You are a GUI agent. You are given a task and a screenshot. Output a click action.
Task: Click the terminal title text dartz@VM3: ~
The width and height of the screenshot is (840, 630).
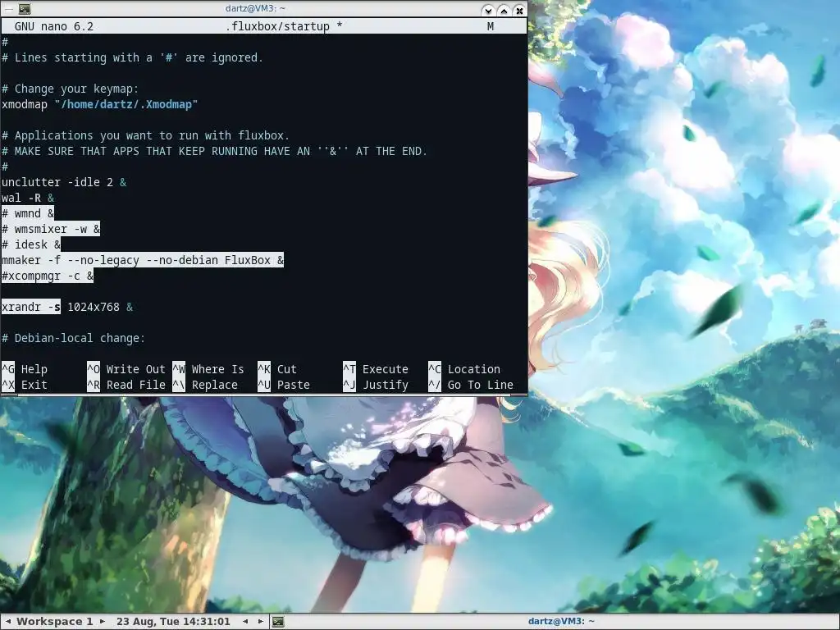256,8
